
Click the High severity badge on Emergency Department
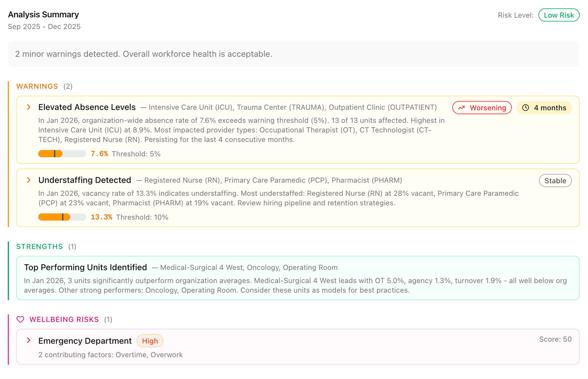pyautogui.click(x=150, y=341)
